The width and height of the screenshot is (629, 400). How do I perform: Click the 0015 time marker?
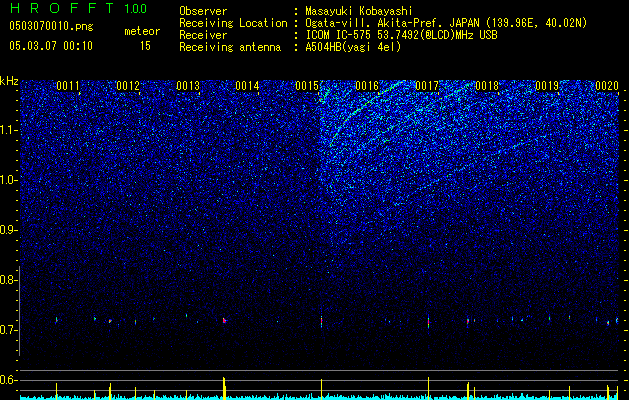[x=307, y=86]
